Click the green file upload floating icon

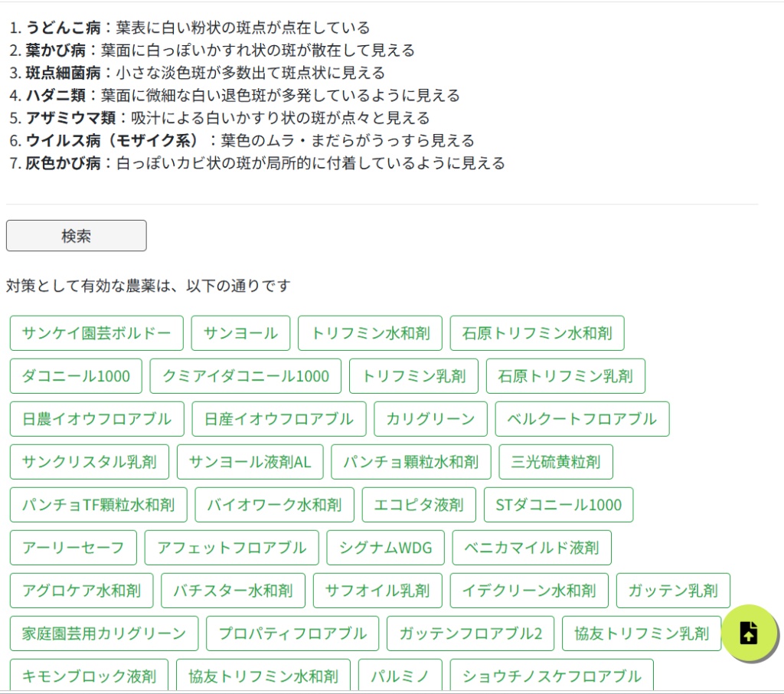tap(749, 633)
